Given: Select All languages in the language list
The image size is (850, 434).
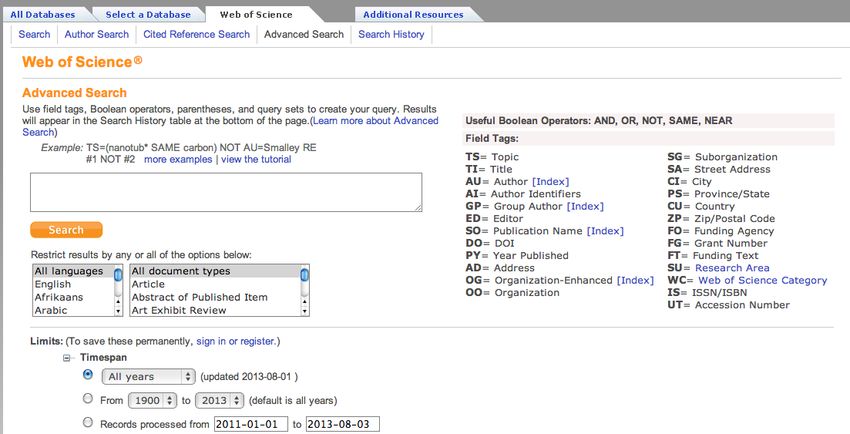Looking at the screenshot, I should pyautogui.click(x=73, y=271).
